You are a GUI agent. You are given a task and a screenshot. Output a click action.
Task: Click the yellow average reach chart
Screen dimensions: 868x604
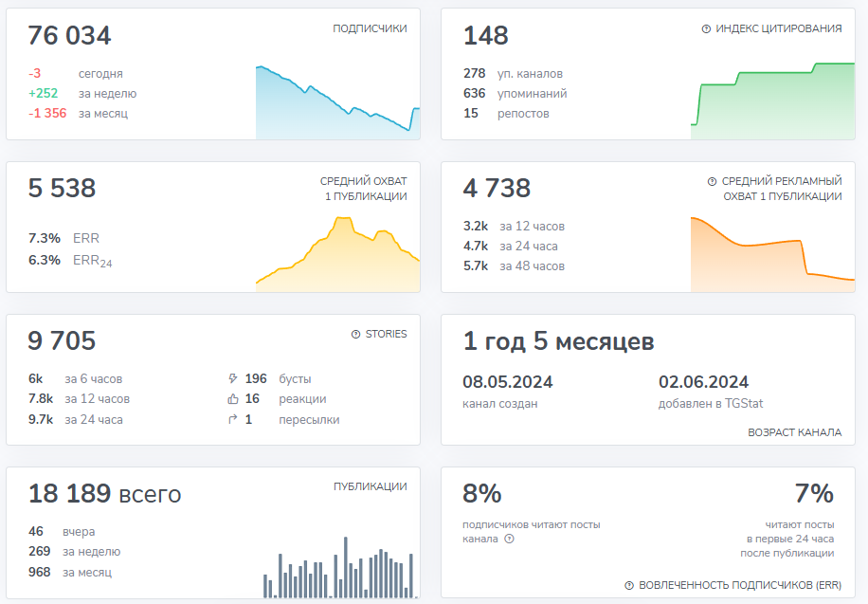click(x=337, y=254)
